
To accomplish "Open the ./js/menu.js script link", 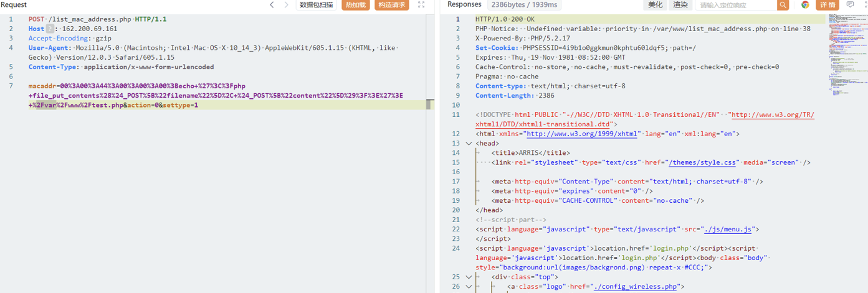I will pos(727,230).
